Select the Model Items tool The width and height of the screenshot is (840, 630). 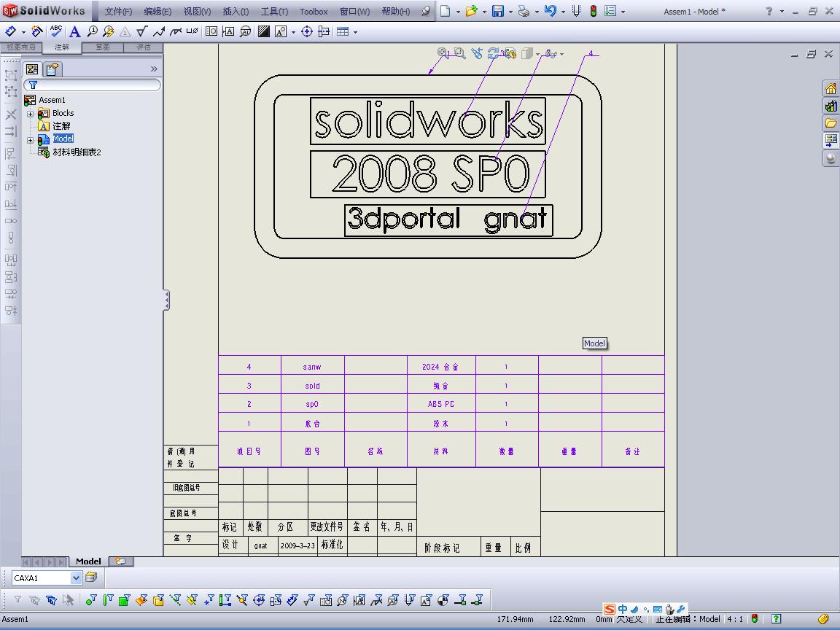tap(37, 31)
